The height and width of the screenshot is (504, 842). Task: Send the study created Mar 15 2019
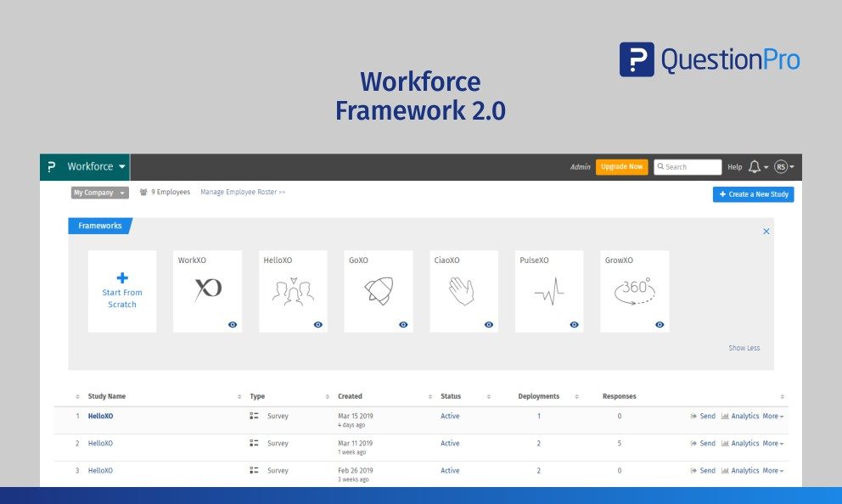pyautogui.click(x=703, y=416)
